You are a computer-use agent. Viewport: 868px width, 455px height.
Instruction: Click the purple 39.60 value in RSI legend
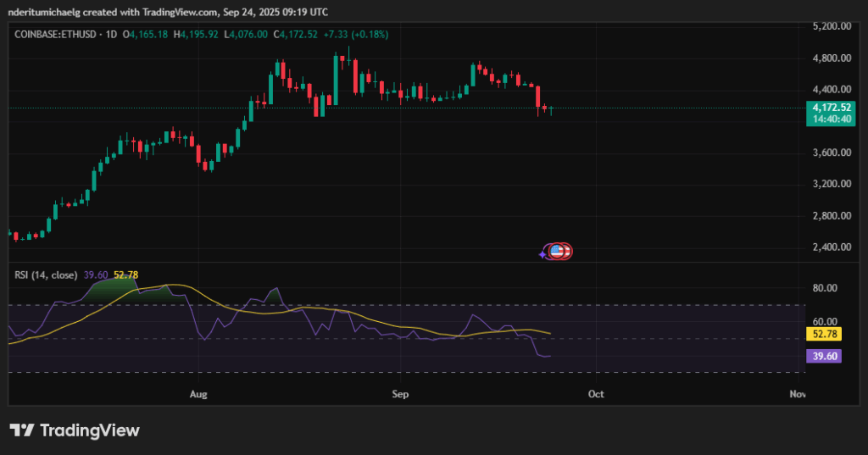pos(95,275)
